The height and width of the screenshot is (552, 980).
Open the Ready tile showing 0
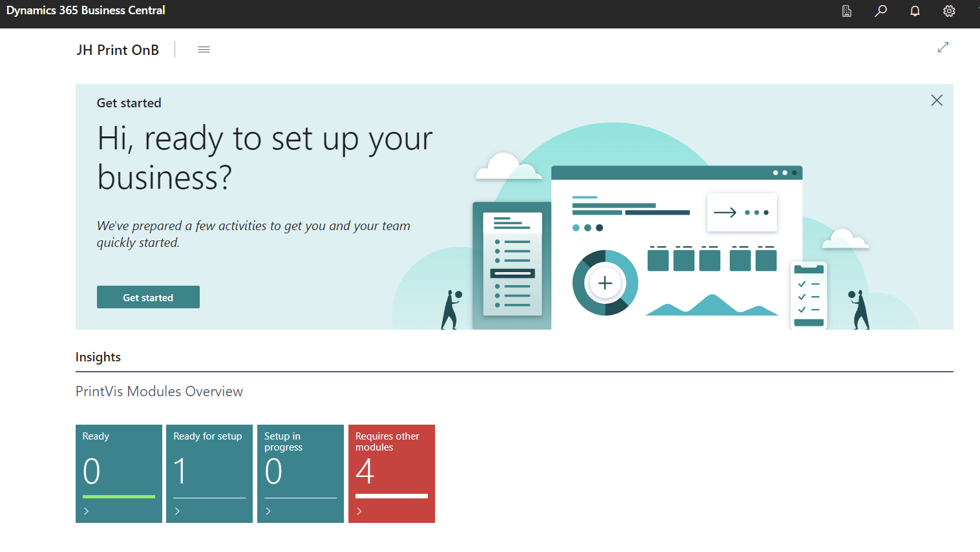pos(119,474)
